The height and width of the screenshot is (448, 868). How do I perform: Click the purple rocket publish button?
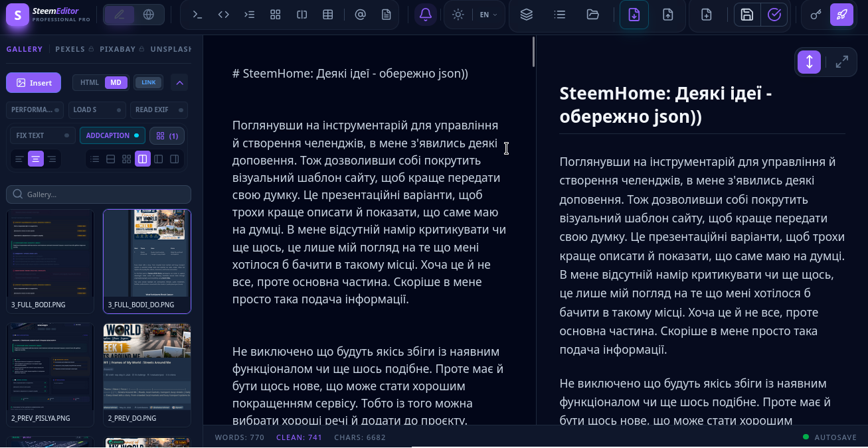tap(841, 15)
